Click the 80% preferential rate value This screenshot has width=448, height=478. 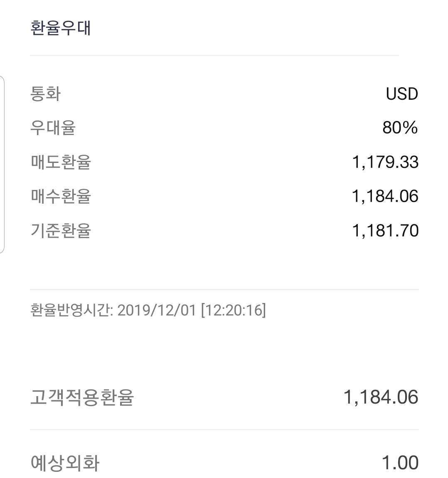point(400,128)
